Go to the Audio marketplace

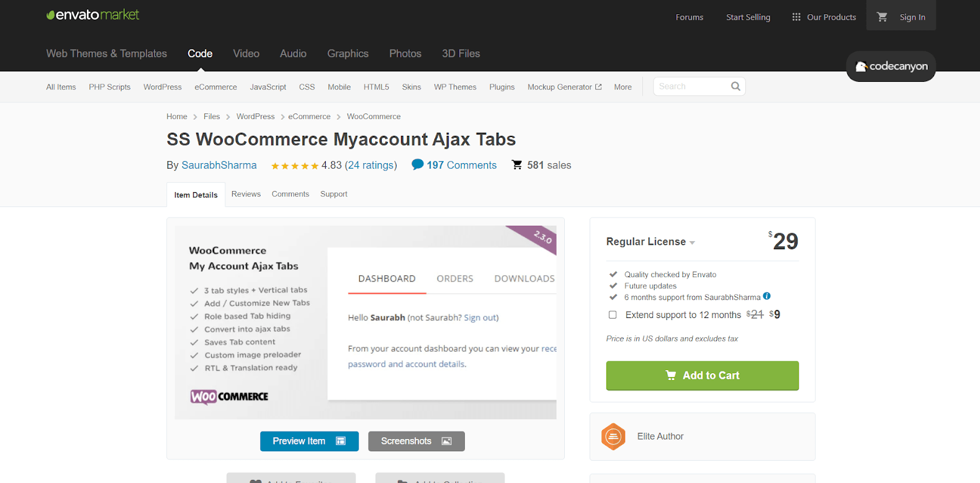(x=293, y=53)
